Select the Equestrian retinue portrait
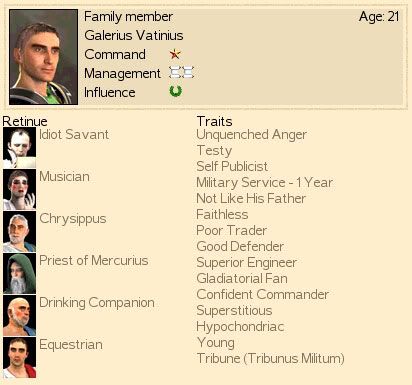Screen dimensions: 412x385 19,357
